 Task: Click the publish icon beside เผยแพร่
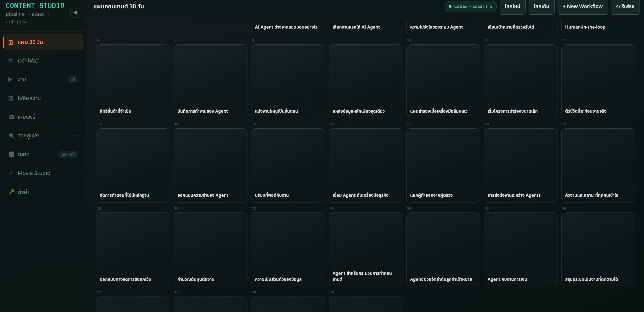point(11,117)
